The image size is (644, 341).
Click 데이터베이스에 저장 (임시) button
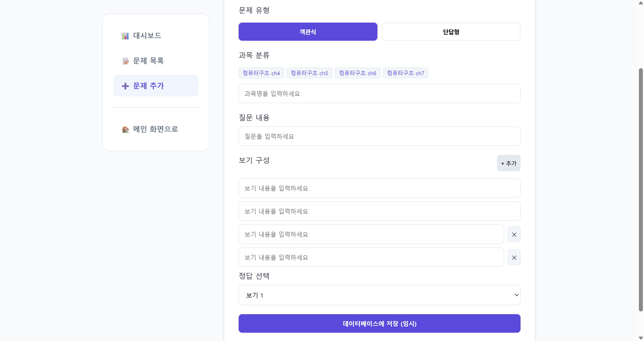point(379,324)
